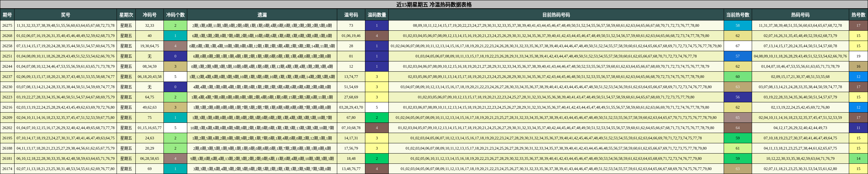This screenshot has height=174, width=868.
Task: Click warm count 5 in row 26216
Action: [377, 107]
